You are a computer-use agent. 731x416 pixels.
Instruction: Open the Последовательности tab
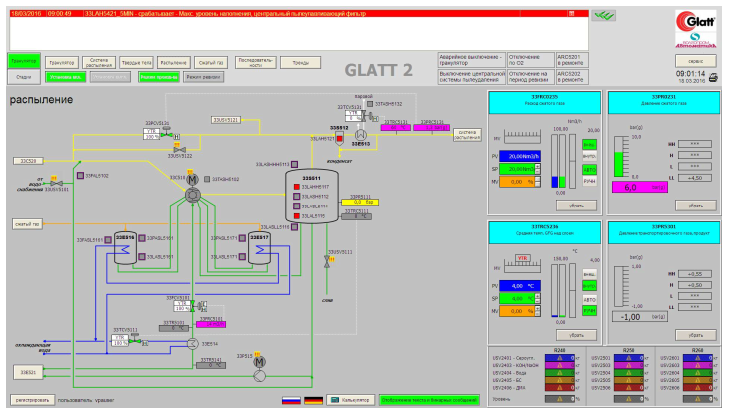tap(255, 62)
